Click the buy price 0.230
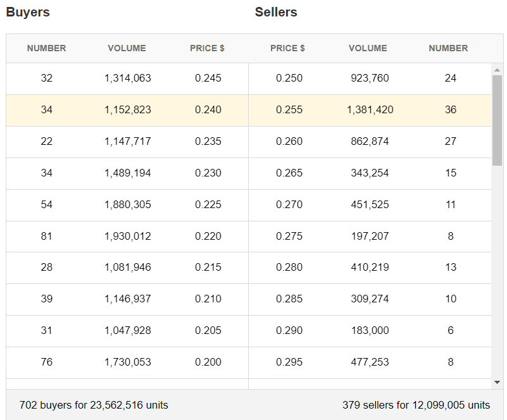 (x=208, y=173)
